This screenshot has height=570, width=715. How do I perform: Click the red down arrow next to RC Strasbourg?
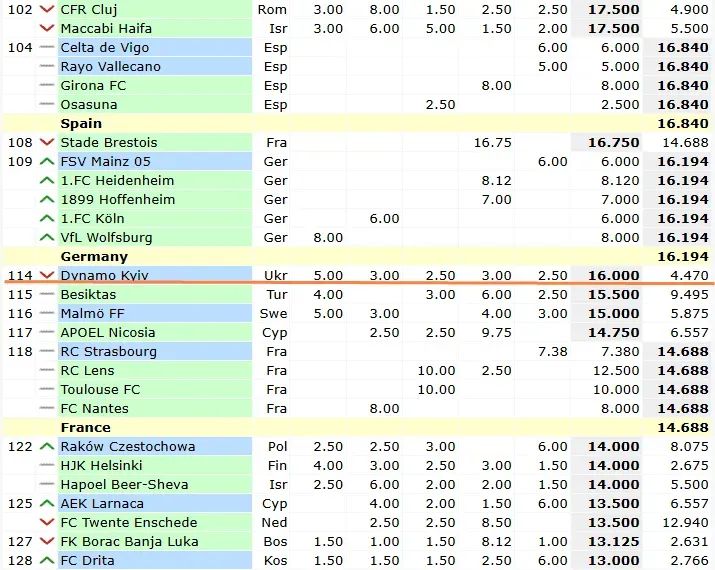(46, 351)
